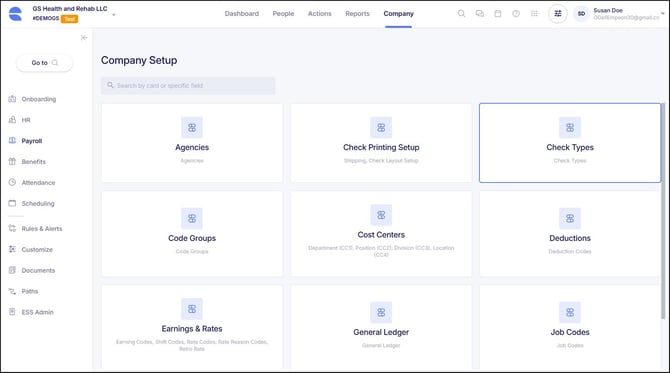The height and width of the screenshot is (373, 670).
Task: Open ESS Admin in the sidebar
Action: [x=31, y=312]
